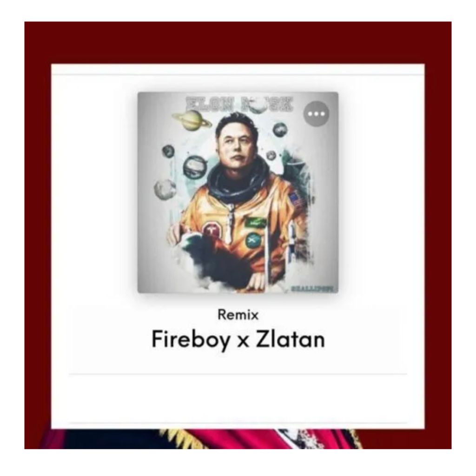This screenshot has height=476, width=476.
Task: Click the small planet beside options button
Action: [279, 130]
